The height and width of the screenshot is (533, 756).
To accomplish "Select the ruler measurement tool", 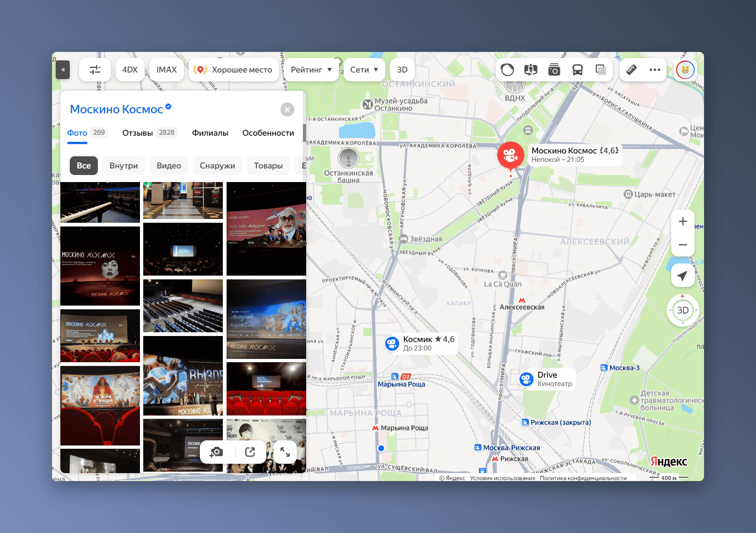I will pos(631,70).
